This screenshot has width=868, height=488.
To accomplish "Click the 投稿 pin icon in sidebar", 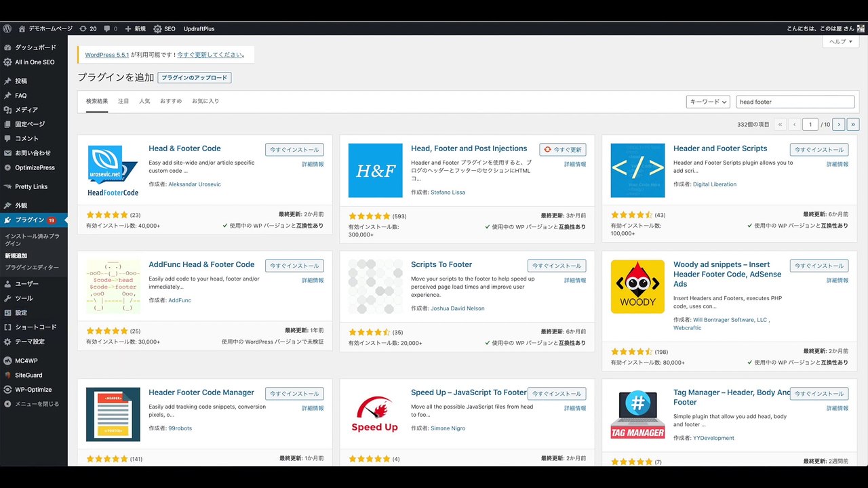I will (7, 81).
